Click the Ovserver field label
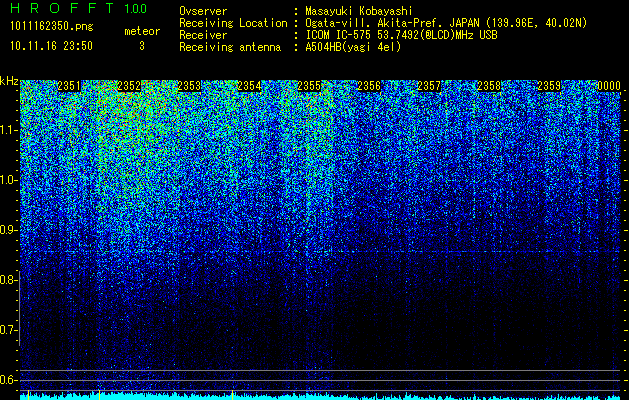This screenshot has height=400, width=629. [203, 11]
